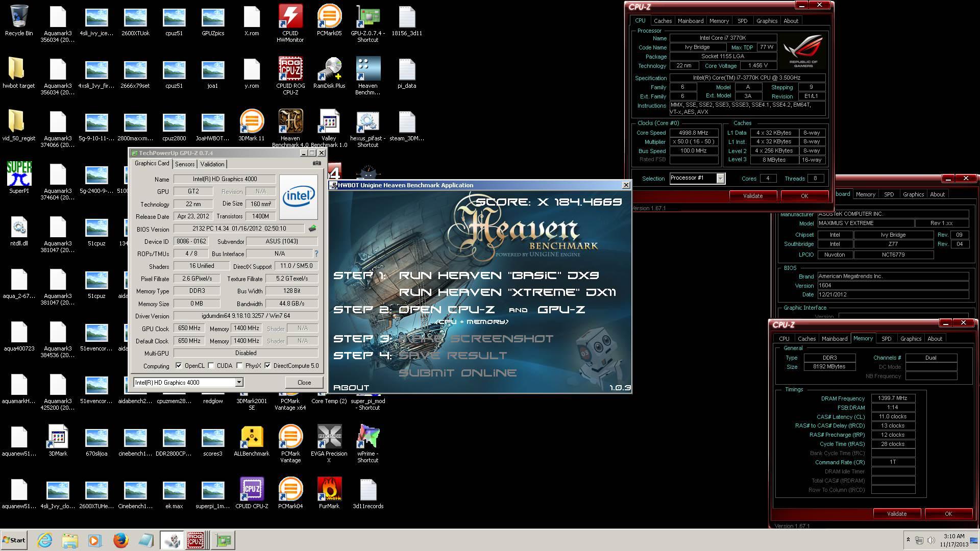Screen dimensions: 980x551
Task: Open the 3DMark2001 SE desktop icon
Action: pos(251,404)
